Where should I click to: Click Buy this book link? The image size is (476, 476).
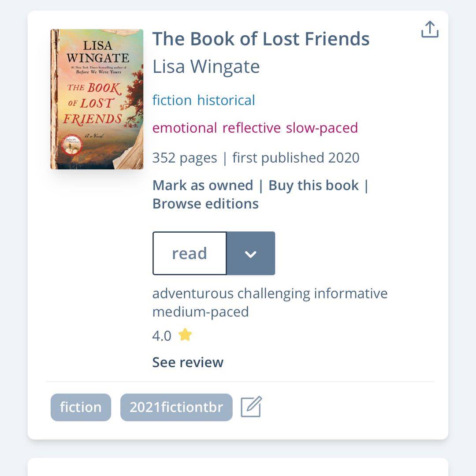313,185
